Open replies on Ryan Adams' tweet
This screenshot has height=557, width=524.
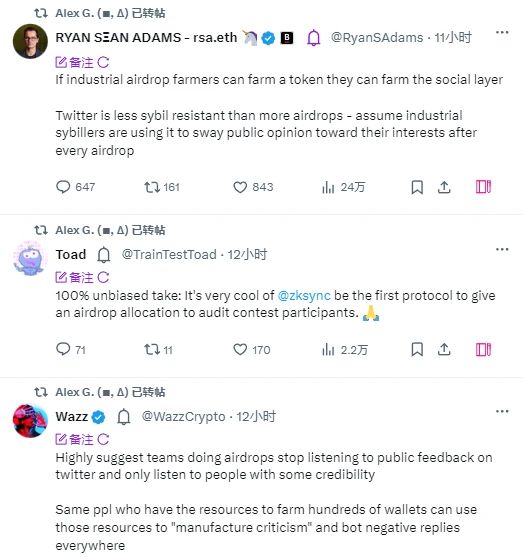pyautogui.click(x=75, y=187)
